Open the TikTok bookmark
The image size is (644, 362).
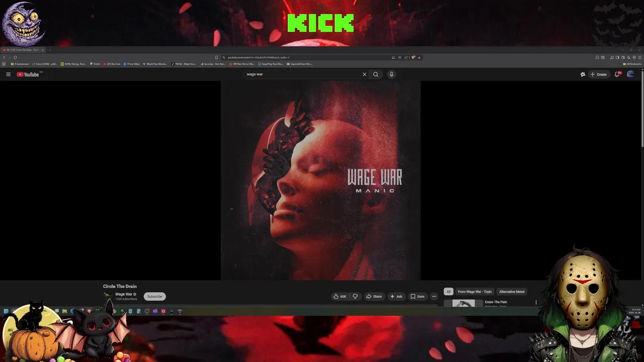click(184, 64)
